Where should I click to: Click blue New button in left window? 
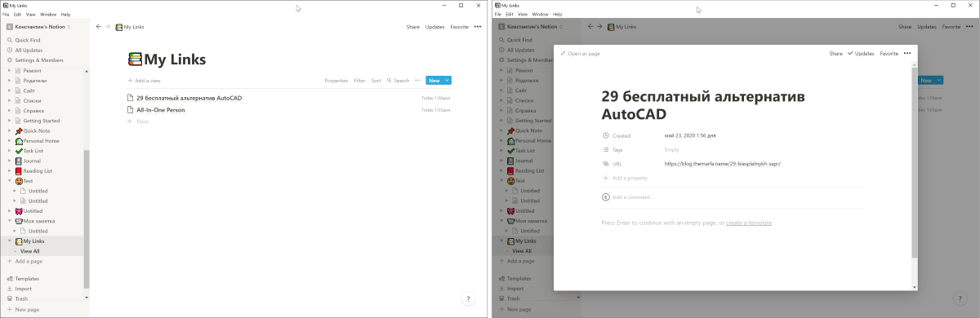tap(434, 81)
